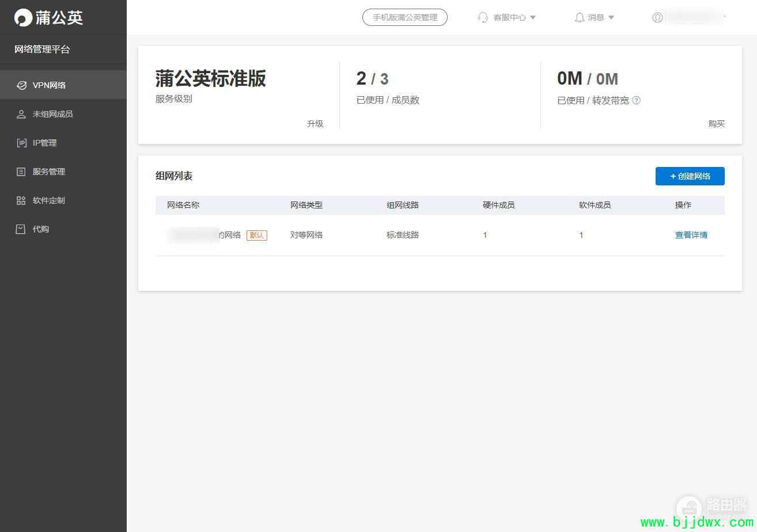Screen dimensions: 757x532
Task: Click the 创建网络 button
Action: (690, 176)
